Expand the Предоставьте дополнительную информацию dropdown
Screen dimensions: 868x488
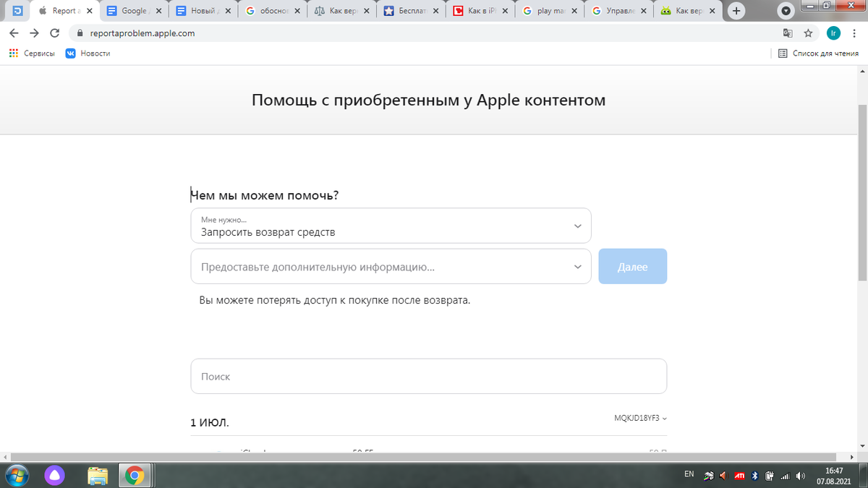click(391, 267)
